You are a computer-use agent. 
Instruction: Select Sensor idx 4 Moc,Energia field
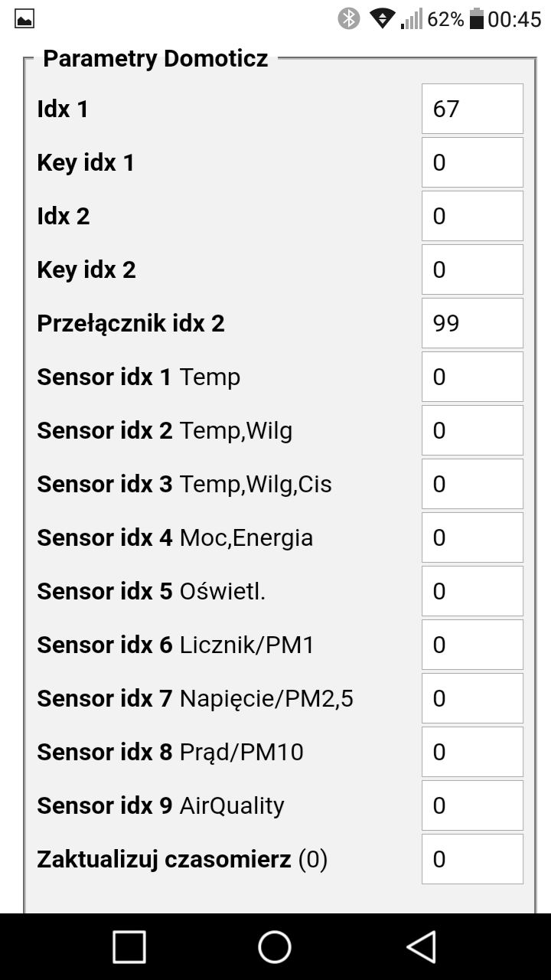point(472,537)
